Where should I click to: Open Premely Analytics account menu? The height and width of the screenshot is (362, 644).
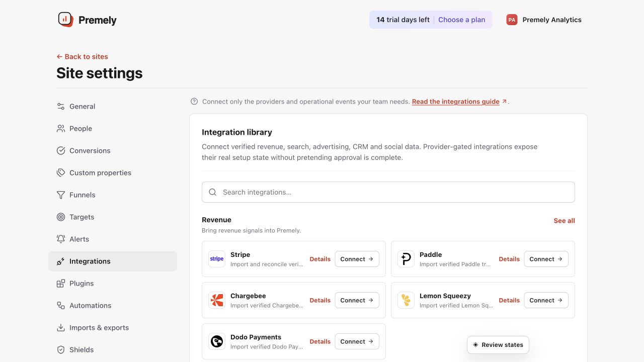click(544, 20)
